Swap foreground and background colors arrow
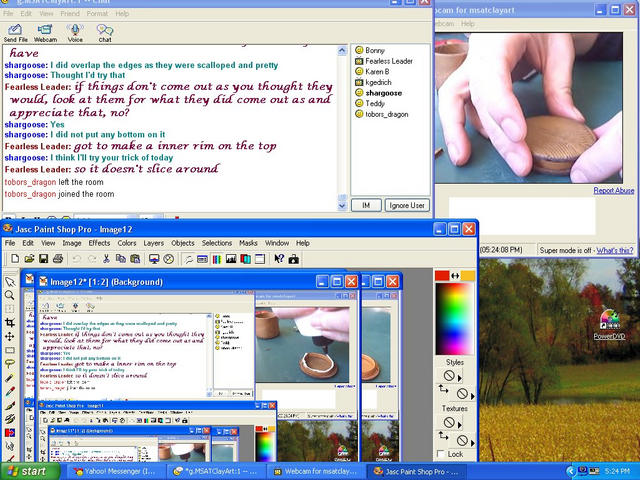 (x=455, y=276)
